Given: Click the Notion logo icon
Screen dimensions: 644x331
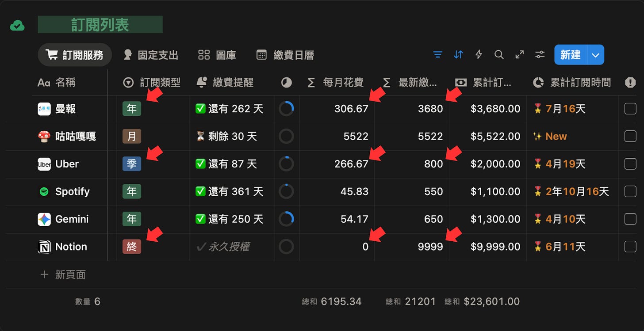Looking at the screenshot, I should (44, 247).
